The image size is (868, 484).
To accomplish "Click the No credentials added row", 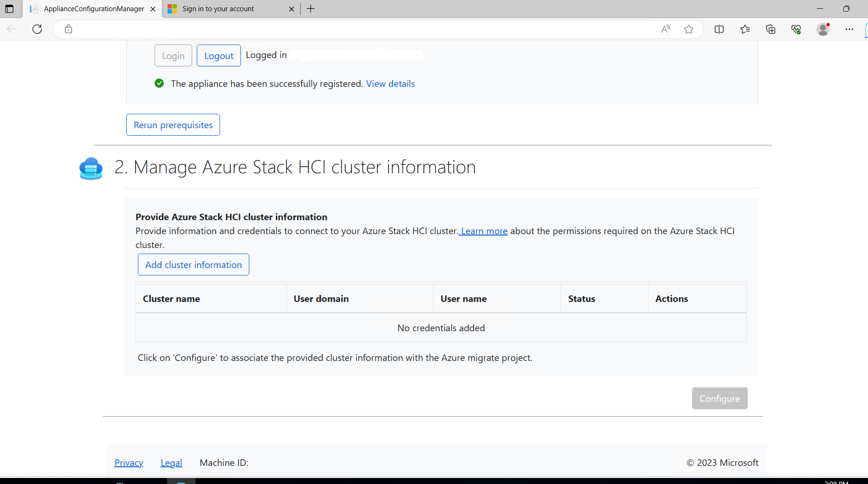I will point(441,328).
